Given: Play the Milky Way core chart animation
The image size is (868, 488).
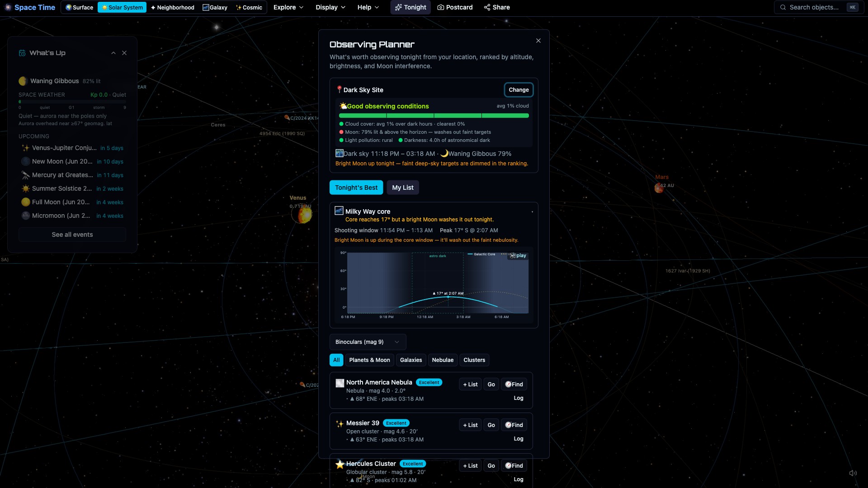Looking at the screenshot, I should (518, 256).
